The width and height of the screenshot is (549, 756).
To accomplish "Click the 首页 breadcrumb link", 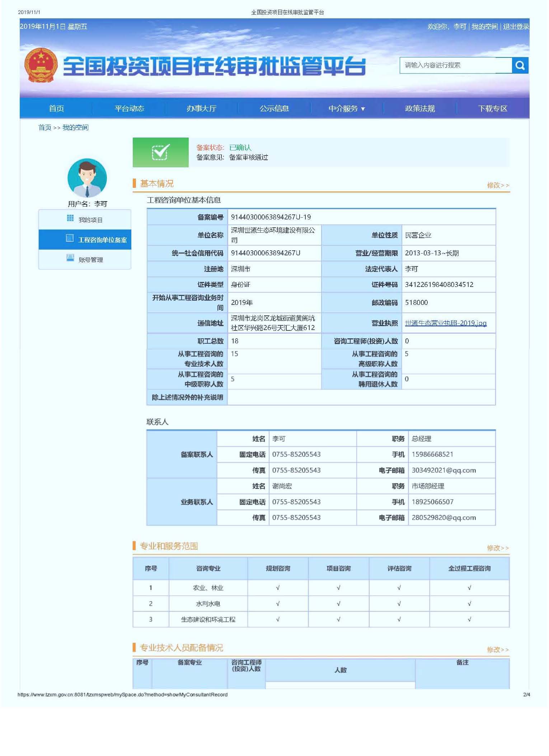I will pyautogui.click(x=45, y=127).
